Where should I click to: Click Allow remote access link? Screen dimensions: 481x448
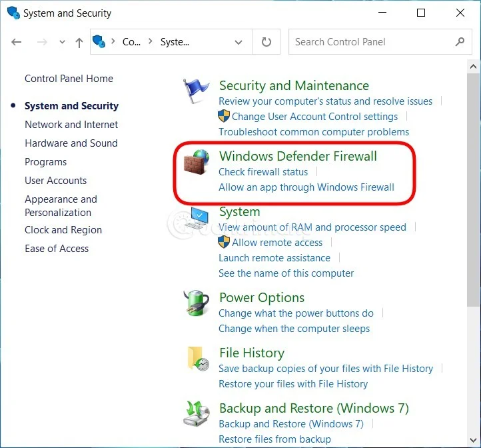click(x=277, y=243)
